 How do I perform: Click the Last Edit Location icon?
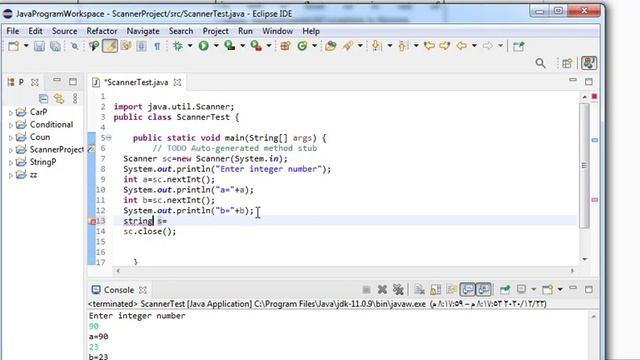coord(429,46)
